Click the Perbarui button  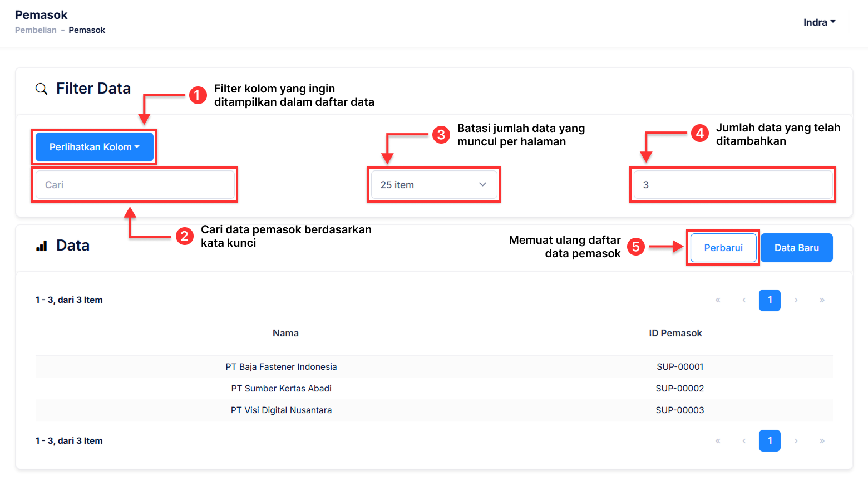click(723, 248)
